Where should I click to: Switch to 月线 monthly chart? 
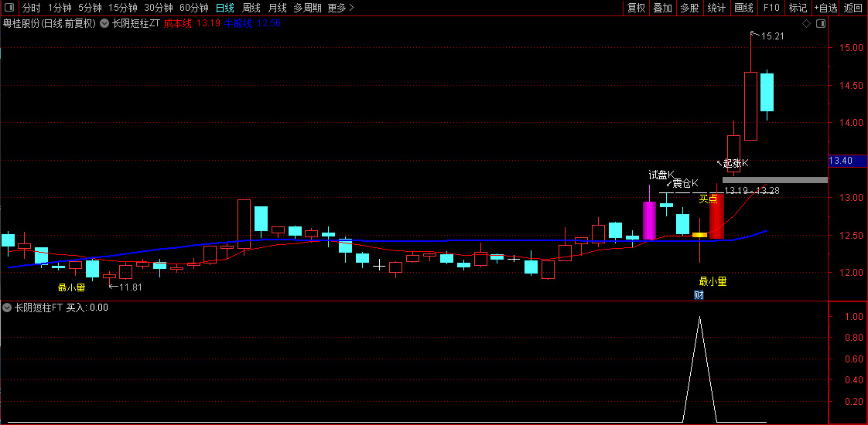click(x=277, y=8)
